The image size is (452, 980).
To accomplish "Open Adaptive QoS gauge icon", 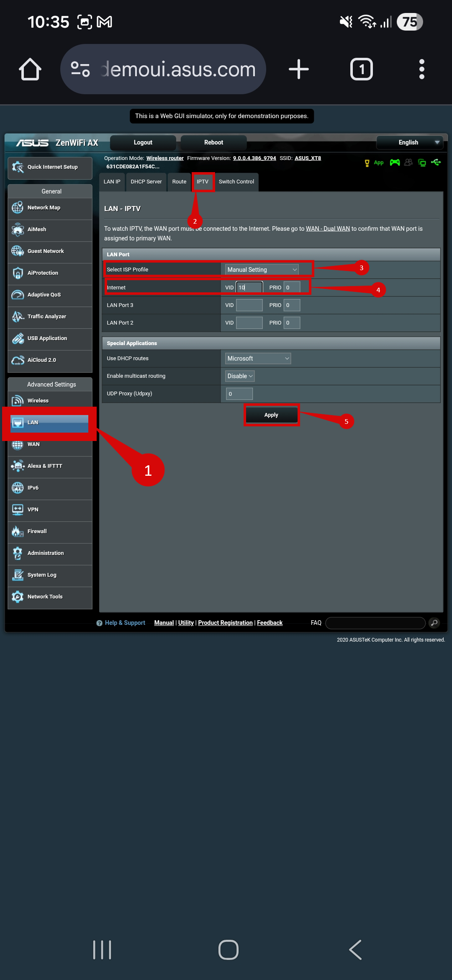I will click(18, 295).
